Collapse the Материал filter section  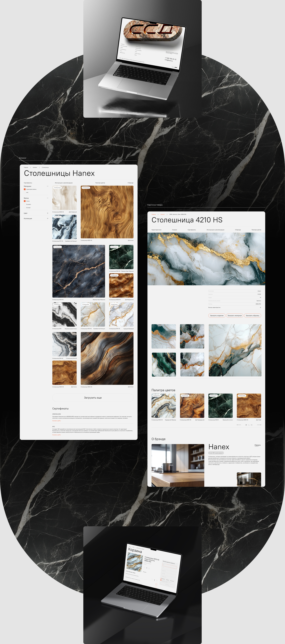(x=47, y=186)
